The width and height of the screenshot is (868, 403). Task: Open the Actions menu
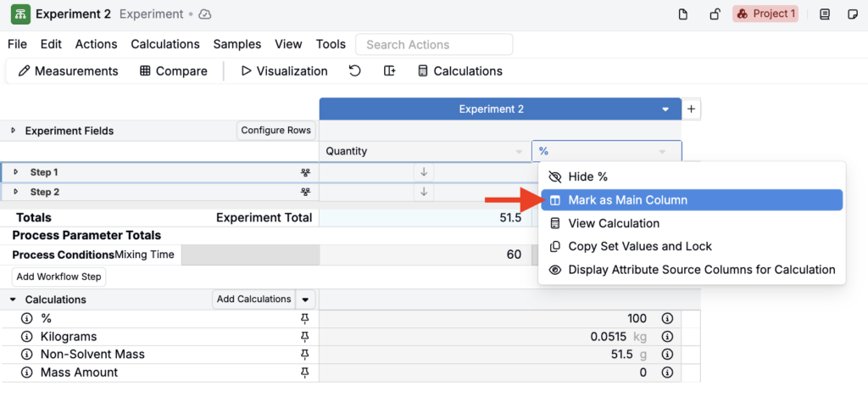(97, 44)
